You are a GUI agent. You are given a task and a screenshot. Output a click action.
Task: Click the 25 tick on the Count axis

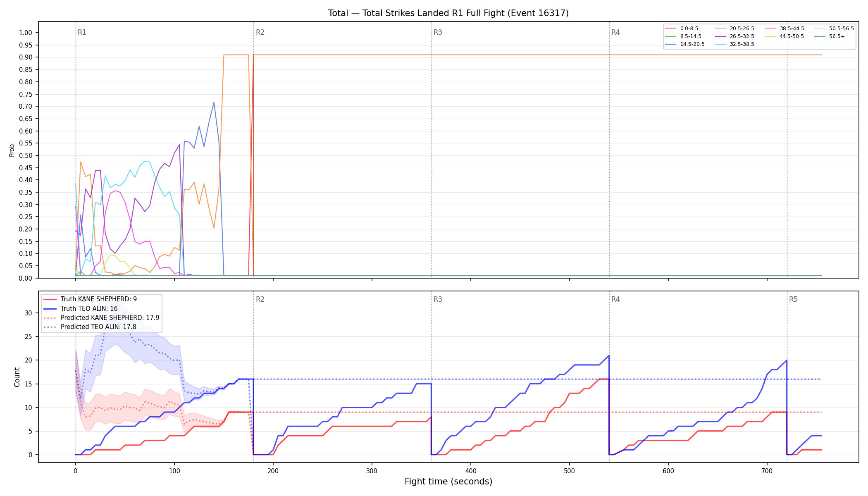28,337
